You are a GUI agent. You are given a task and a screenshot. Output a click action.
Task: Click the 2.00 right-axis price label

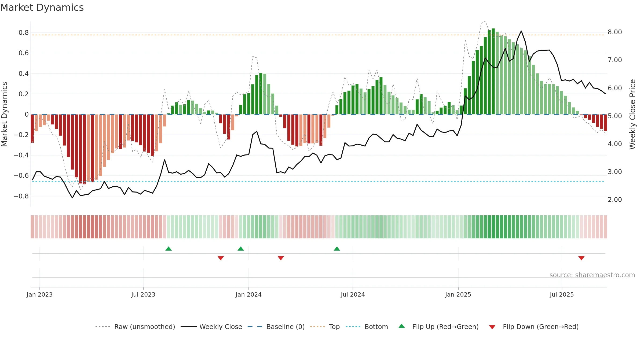click(615, 200)
